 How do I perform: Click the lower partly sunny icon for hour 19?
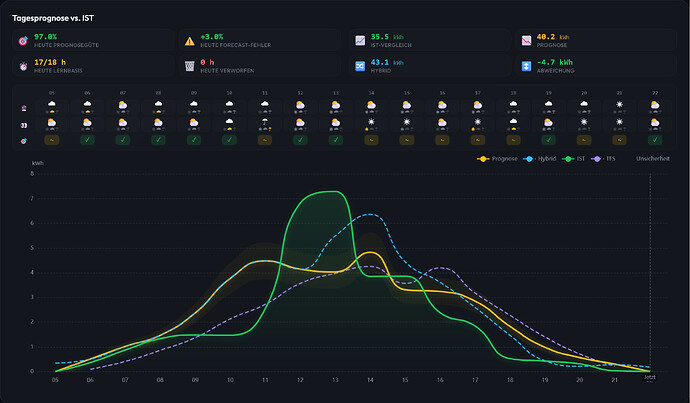(548, 122)
